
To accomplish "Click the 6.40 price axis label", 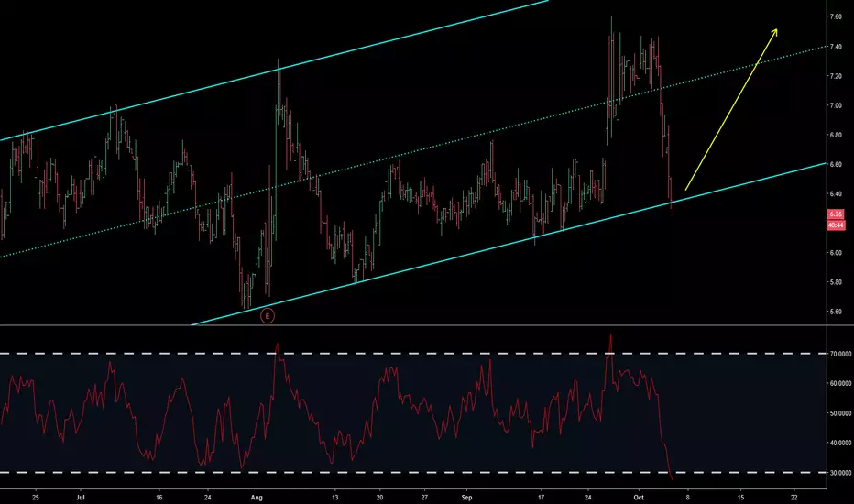I will click(836, 194).
